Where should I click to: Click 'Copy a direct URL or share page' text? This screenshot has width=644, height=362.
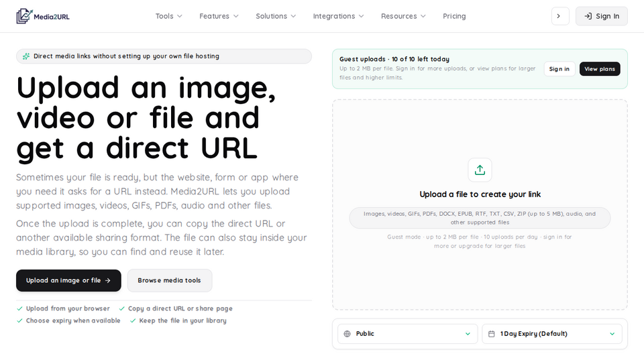click(180, 308)
